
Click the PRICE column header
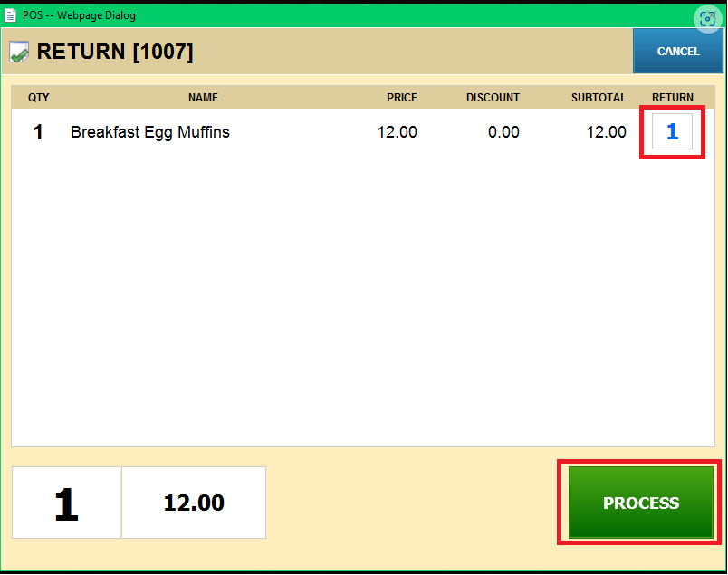click(402, 98)
